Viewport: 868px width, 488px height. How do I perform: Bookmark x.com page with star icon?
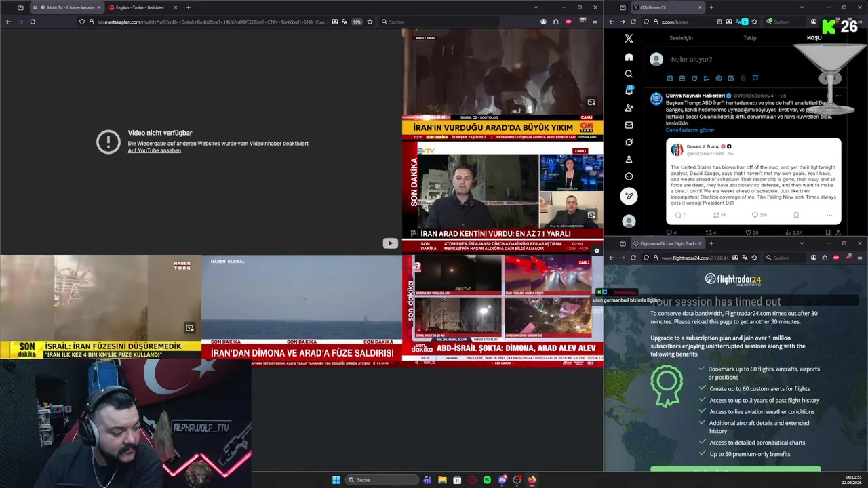754,22
